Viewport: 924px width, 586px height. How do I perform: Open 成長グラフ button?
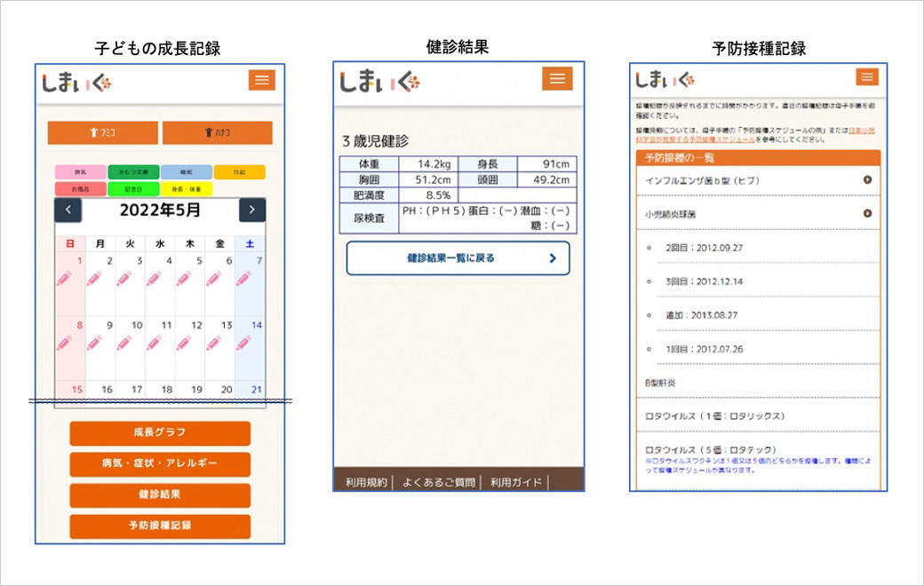pos(160,433)
